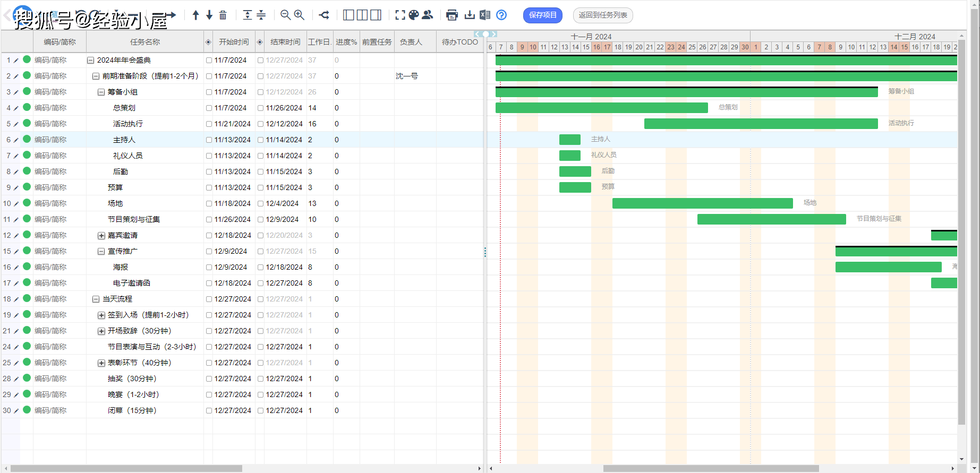Click the 负责人 column header
The width and height of the screenshot is (980, 473).
point(411,42)
